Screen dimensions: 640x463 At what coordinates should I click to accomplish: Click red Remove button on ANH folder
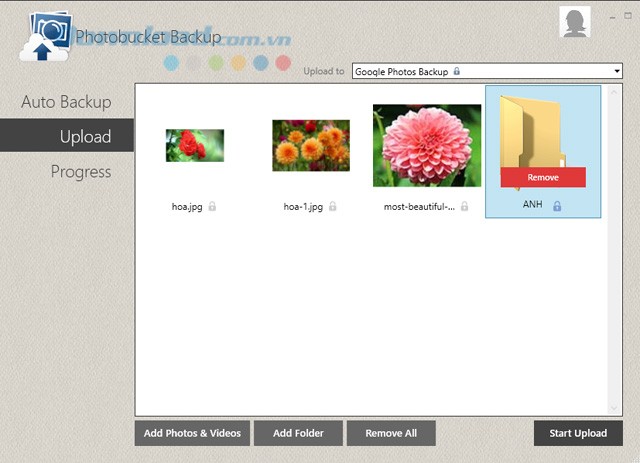coord(543,178)
